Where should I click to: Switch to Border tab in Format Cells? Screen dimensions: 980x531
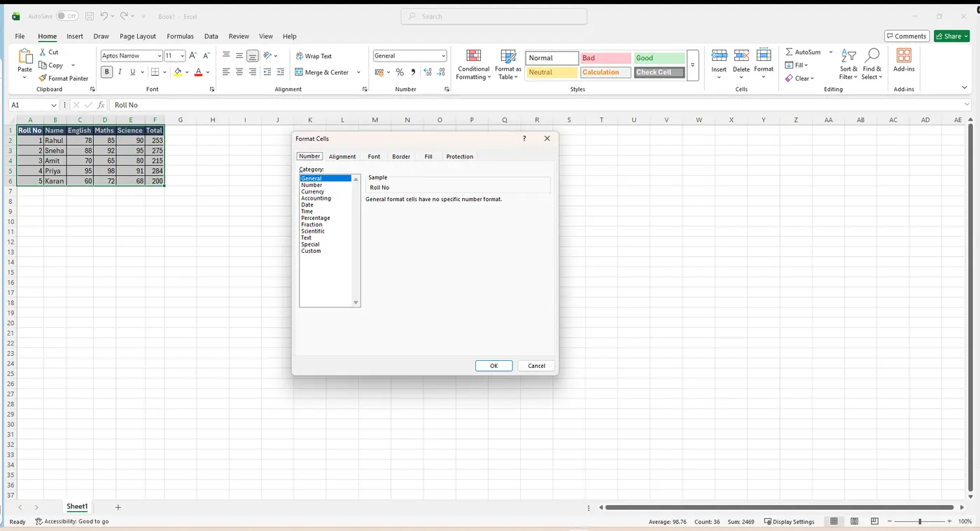401,157
